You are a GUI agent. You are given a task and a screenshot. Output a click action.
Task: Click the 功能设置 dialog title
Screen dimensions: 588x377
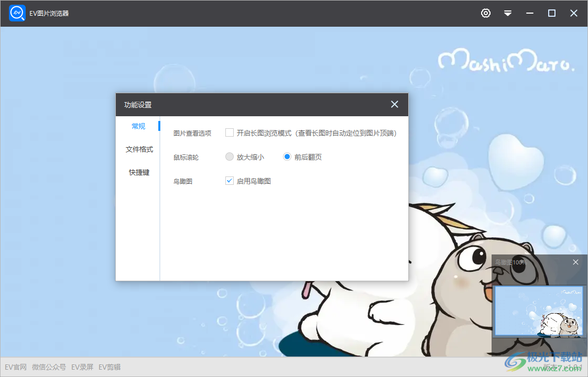point(138,105)
